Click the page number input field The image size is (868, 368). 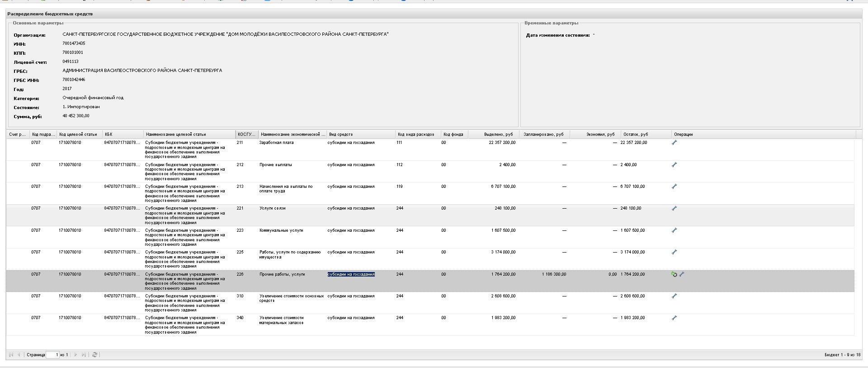[x=52, y=355]
